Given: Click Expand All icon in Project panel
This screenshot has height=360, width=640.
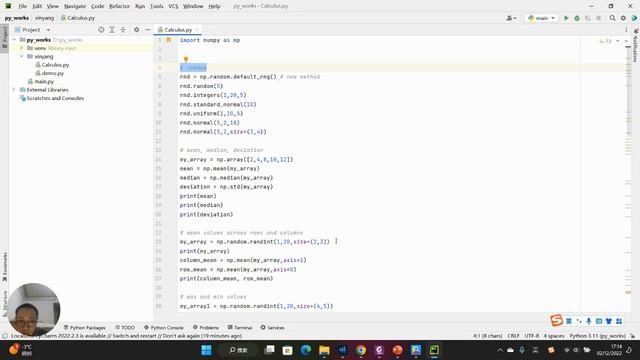Looking at the screenshot, I should 112,30.
